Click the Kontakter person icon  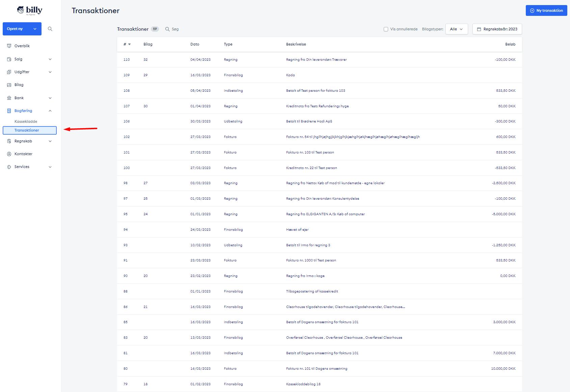9,154
